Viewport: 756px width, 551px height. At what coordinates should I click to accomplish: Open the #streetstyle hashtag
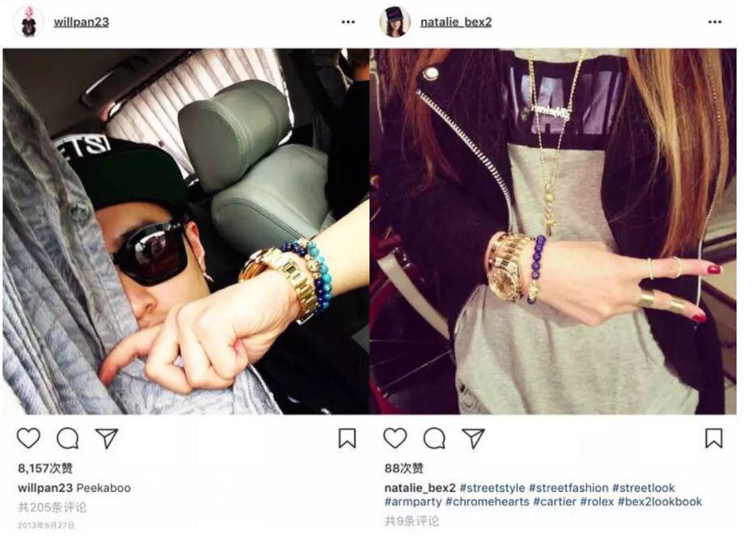492,488
